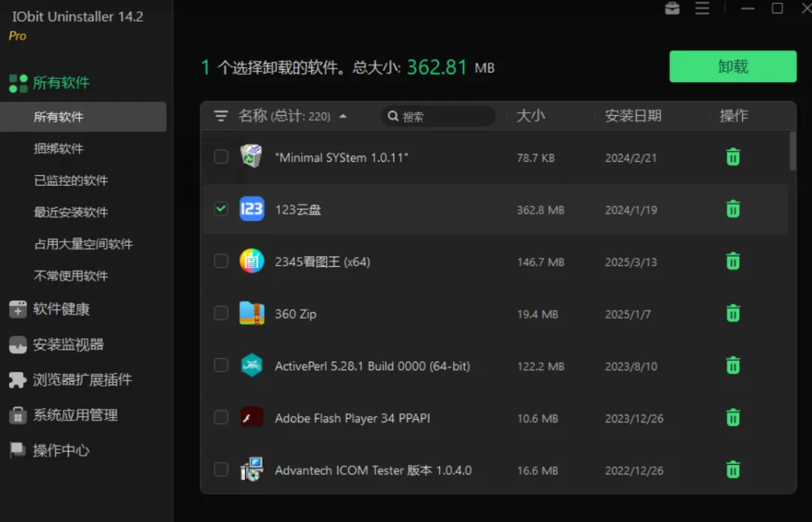
Task: Click the Adobe Flash Player red icon
Action: [x=252, y=417]
